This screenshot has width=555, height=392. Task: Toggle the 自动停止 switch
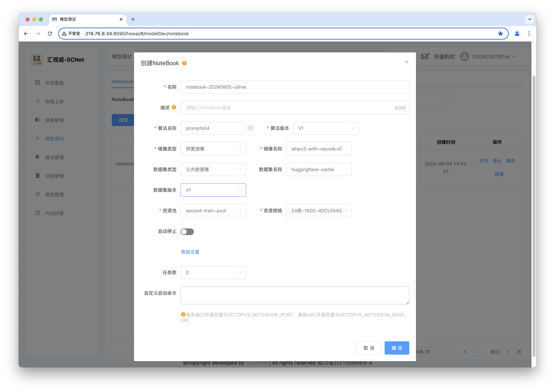187,232
